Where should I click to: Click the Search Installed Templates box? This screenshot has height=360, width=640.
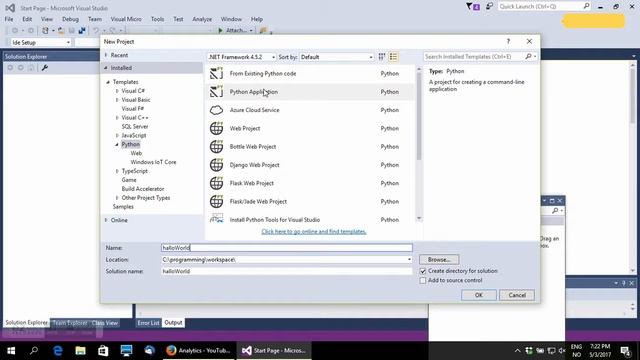(x=473, y=56)
